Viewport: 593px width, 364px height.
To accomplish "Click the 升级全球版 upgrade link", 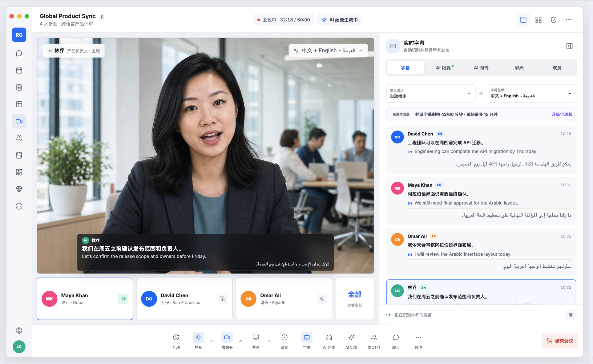I will point(562,114).
